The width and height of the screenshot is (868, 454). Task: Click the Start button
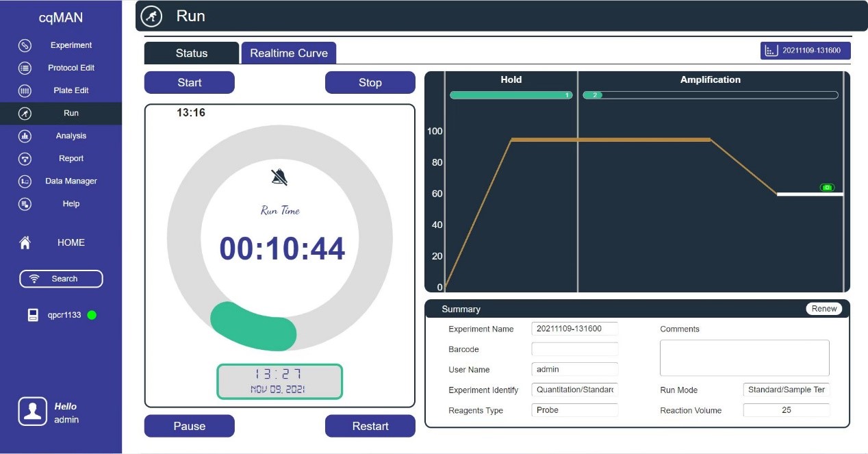click(x=190, y=82)
